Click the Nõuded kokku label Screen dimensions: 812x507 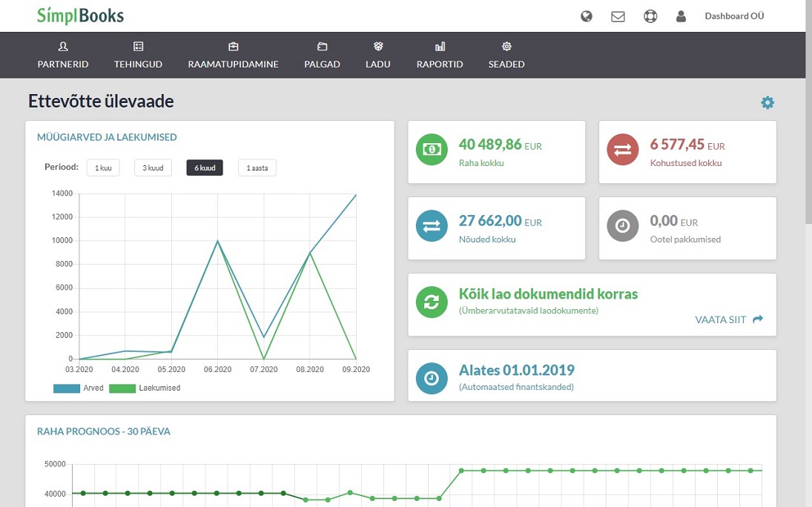tap(486, 239)
